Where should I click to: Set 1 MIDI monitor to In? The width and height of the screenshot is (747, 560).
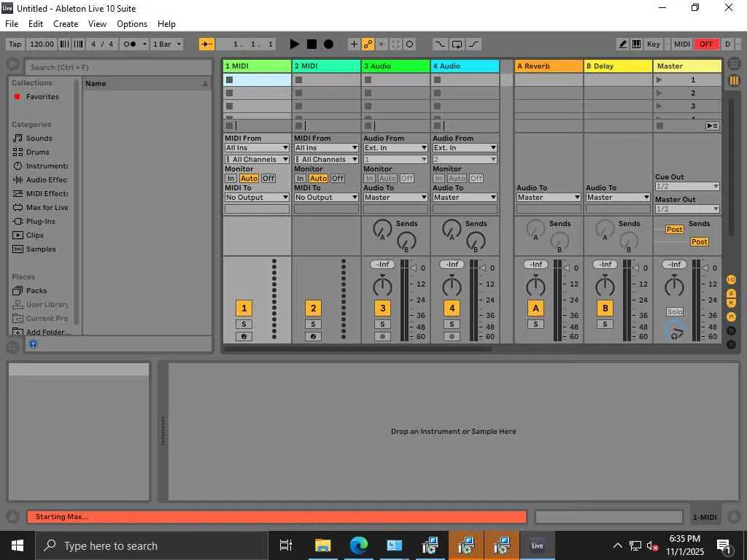point(231,178)
